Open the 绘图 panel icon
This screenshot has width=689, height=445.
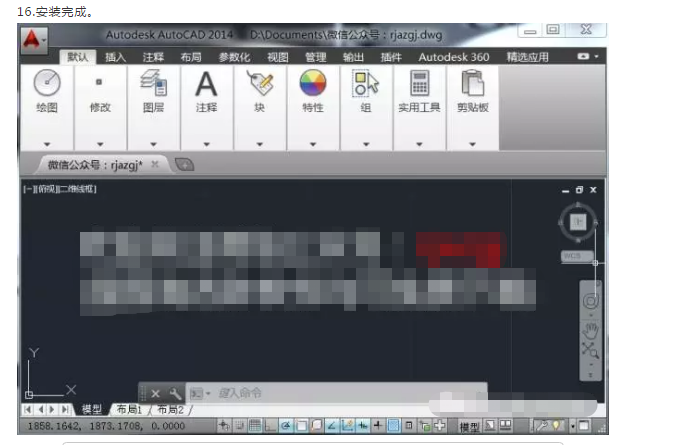coord(47,83)
